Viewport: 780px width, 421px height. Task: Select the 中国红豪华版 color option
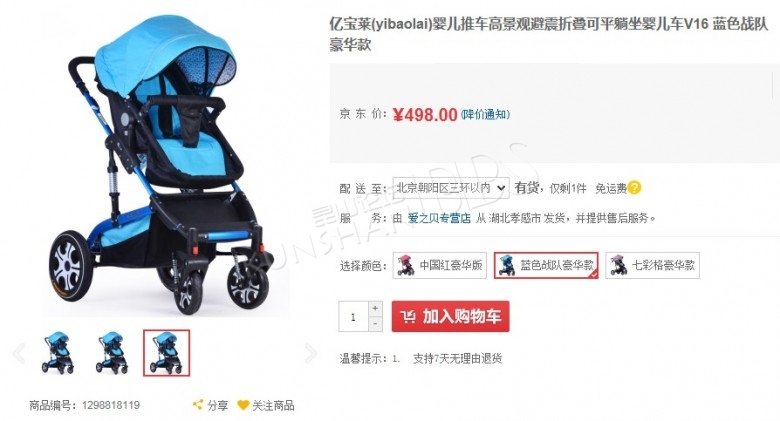coord(439,265)
